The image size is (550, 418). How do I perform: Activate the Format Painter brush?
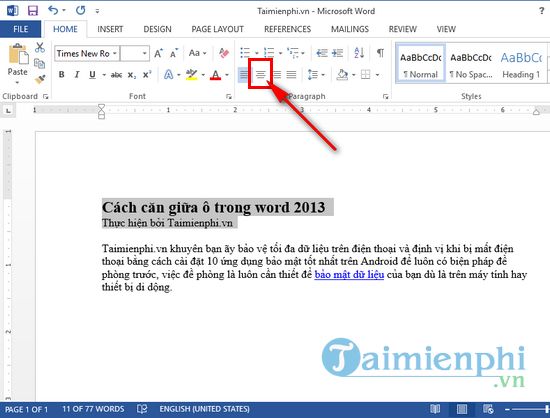40,80
